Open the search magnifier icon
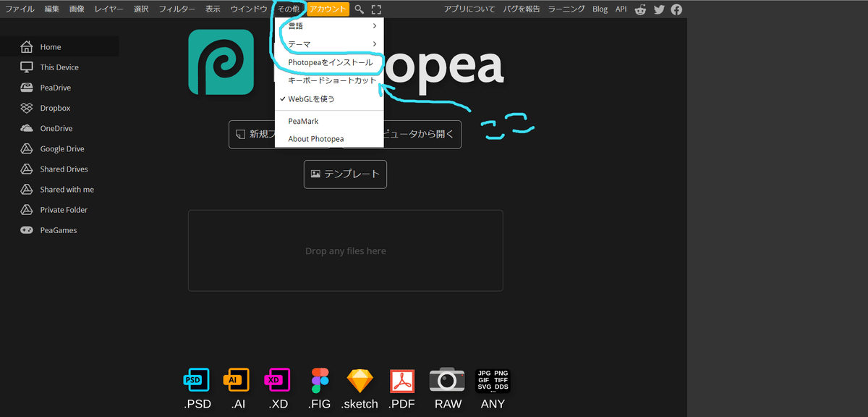This screenshot has height=417, width=868. (359, 9)
